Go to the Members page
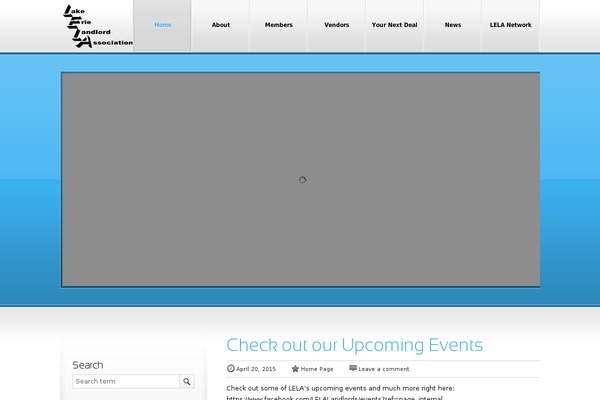The width and height of the screenshot is (600, 400). tap(279, 25)
